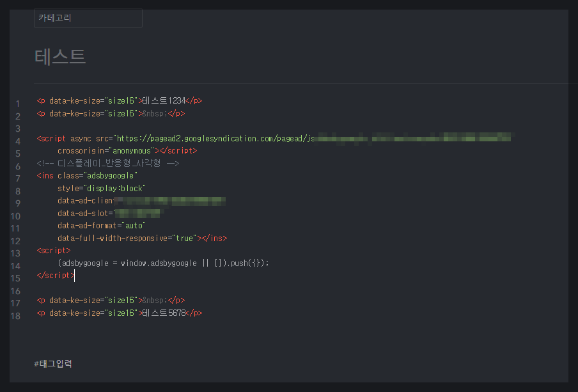Image resolution: width=578 pixels, height=392 pixels.
Task: Click line number 1 in gutter
Action: click(x=17, y=104)
